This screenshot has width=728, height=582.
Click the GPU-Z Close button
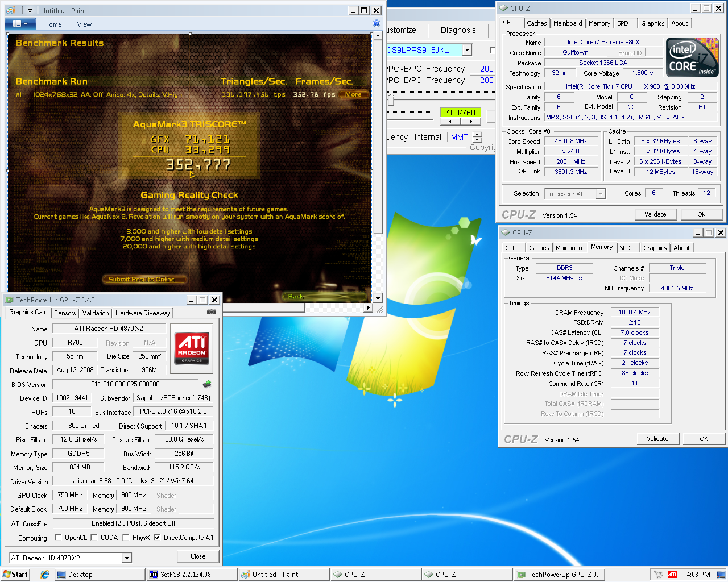click(x=198, y=556)
